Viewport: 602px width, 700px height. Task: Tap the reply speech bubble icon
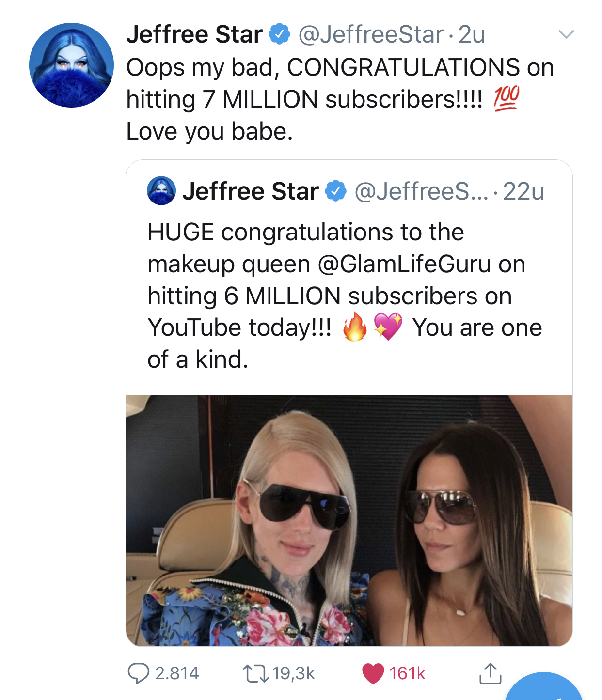point(138,673)
